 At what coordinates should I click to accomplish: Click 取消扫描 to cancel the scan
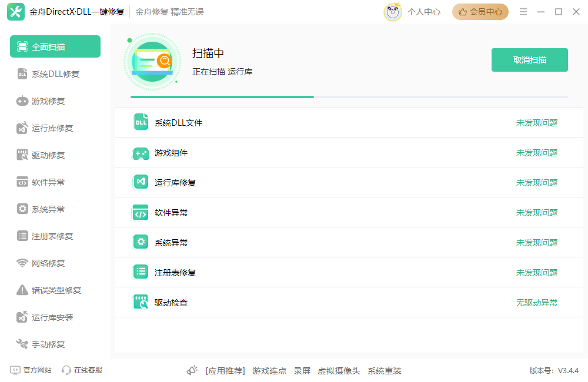(529, 59)
